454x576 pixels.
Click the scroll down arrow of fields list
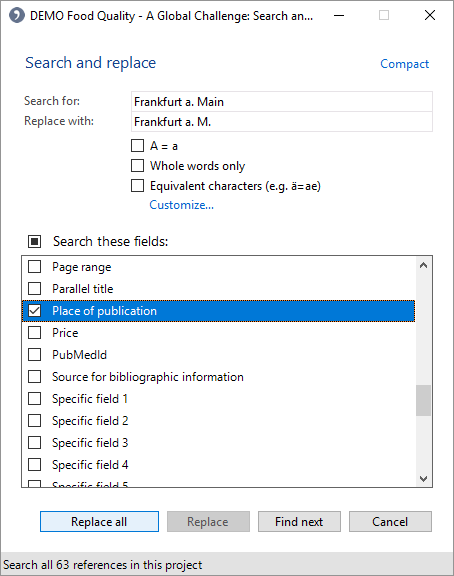pyautogui.click(x=423, y=479)
